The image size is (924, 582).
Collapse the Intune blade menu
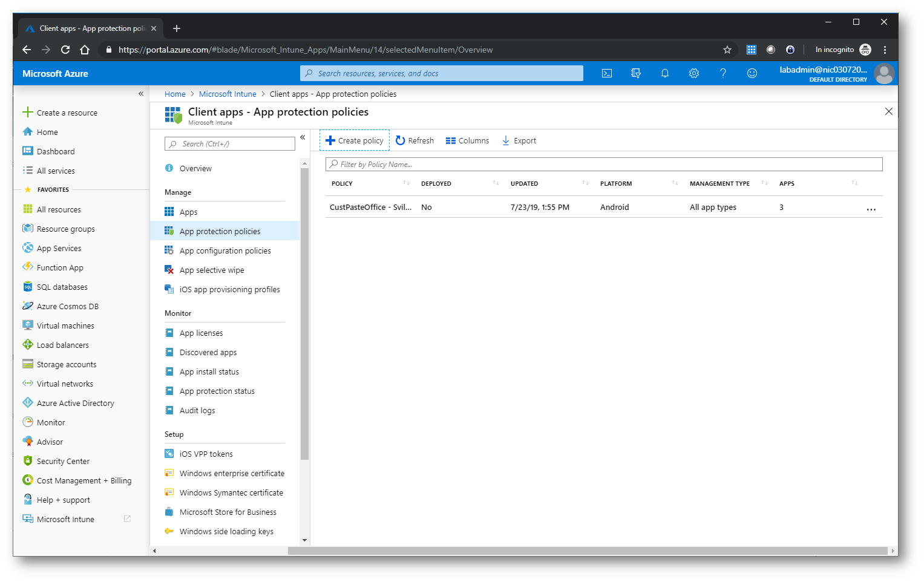(x=303, y=137)
